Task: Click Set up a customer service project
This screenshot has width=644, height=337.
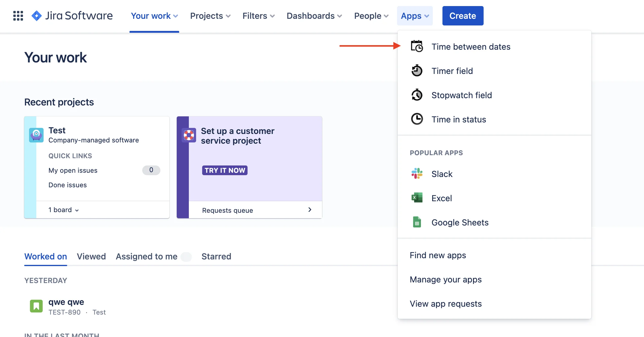Action: 238,136
